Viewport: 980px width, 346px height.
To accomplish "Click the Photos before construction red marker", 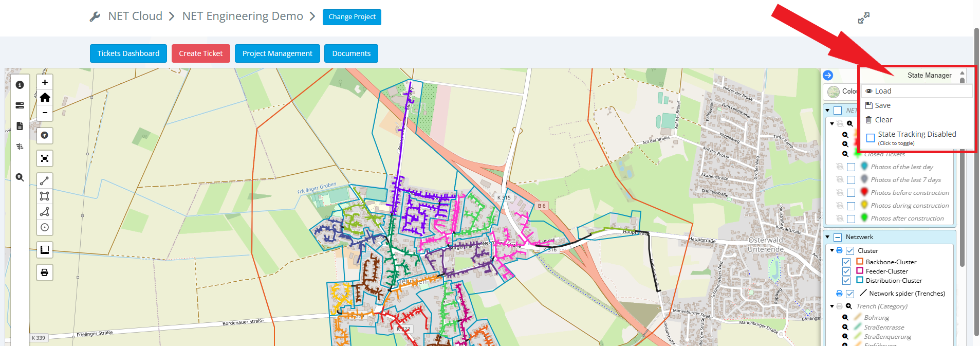I will click(x=864, y=192).
